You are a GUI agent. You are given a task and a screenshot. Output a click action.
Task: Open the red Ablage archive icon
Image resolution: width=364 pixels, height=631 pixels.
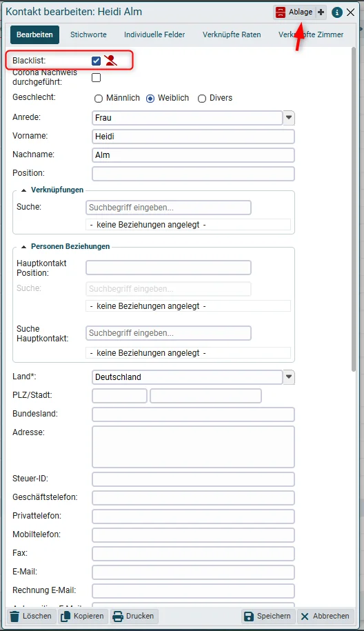pos(281,12)
